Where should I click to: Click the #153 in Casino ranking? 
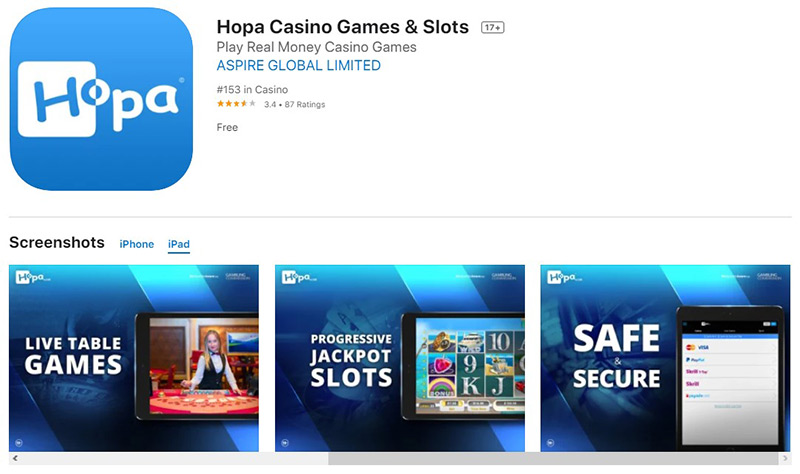(252, 90)
